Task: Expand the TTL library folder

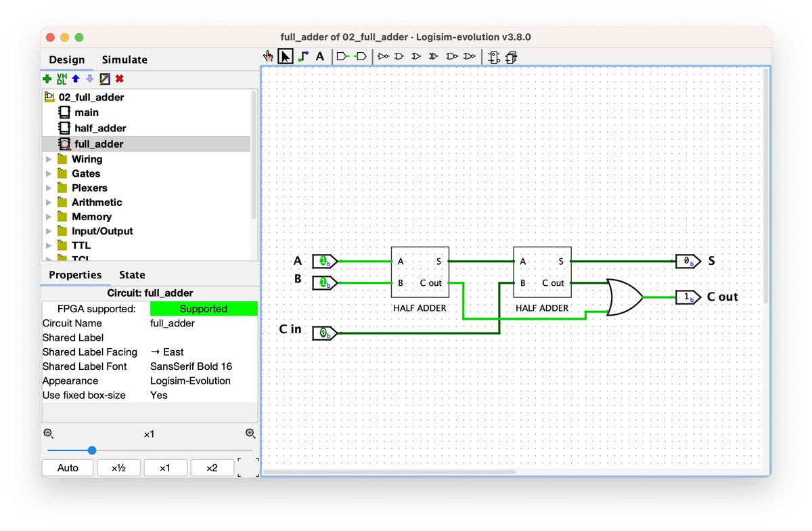Action: coord(49,245)
